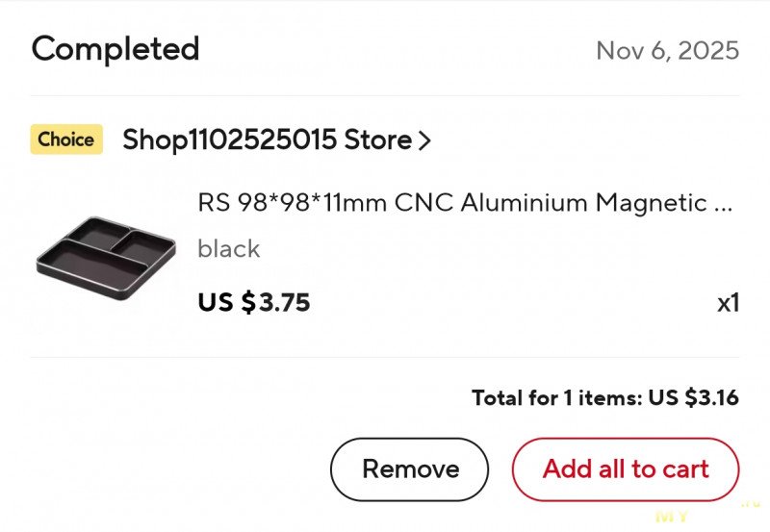The height and width of the screenshot is (532, 770).
Task: Click the x1 quantity indicator
Action: click(728, 303)
